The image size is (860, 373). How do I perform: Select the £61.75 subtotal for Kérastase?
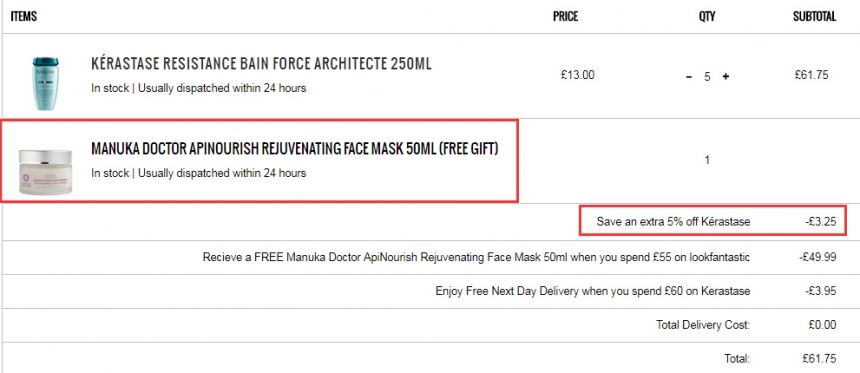[x=811, y=75]
